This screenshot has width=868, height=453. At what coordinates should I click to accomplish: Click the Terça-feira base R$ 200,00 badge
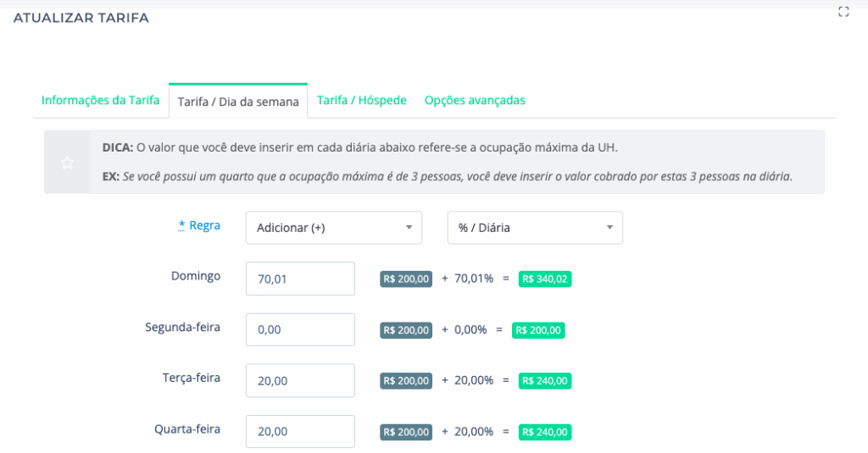point(406,381)
